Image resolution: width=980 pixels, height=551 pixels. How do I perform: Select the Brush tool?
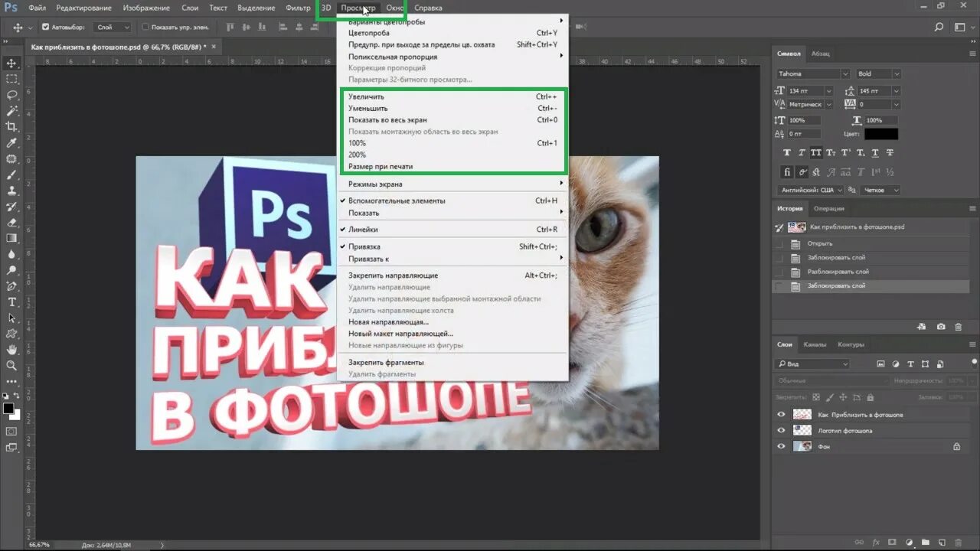(11, 174)
